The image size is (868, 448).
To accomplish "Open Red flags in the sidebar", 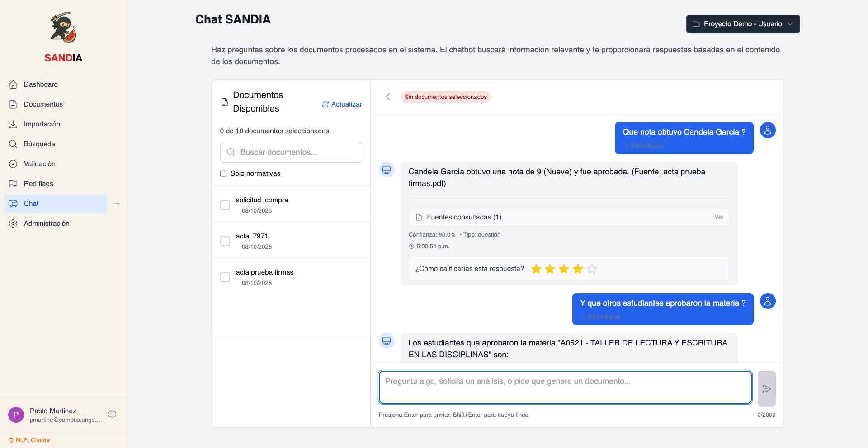I will 38,184.
